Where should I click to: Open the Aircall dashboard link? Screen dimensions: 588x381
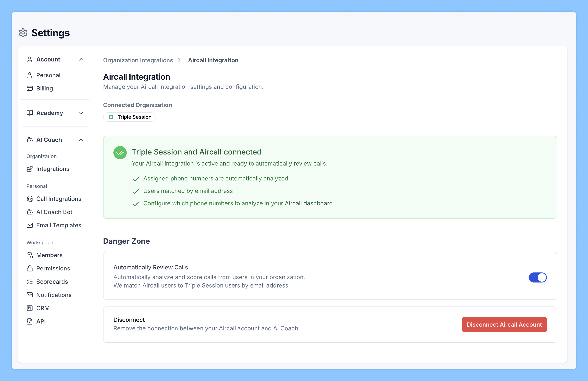309,203
